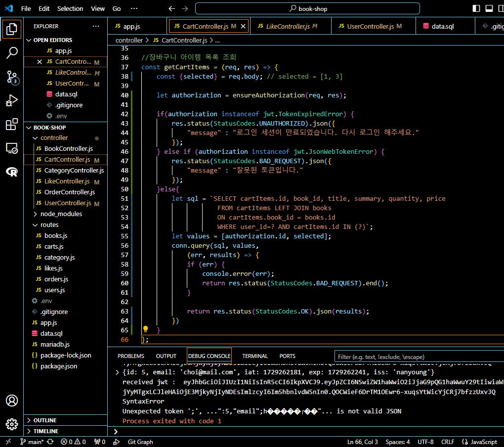504x447 pixels.
Task: Open the Ports panel tab
Action: (288, 356)
